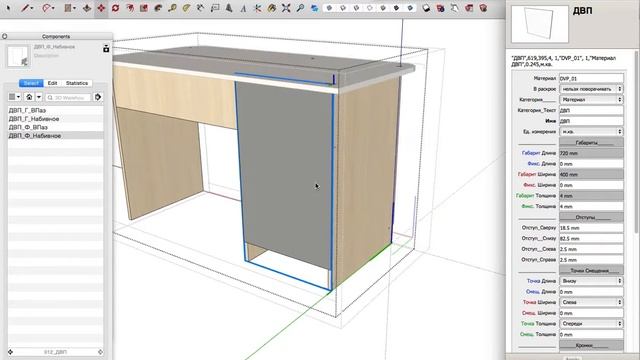The width and height of the screenshot is (640, 360).
Task: Open the 'Точка Длина' dropdown
Action: point(591,281)
